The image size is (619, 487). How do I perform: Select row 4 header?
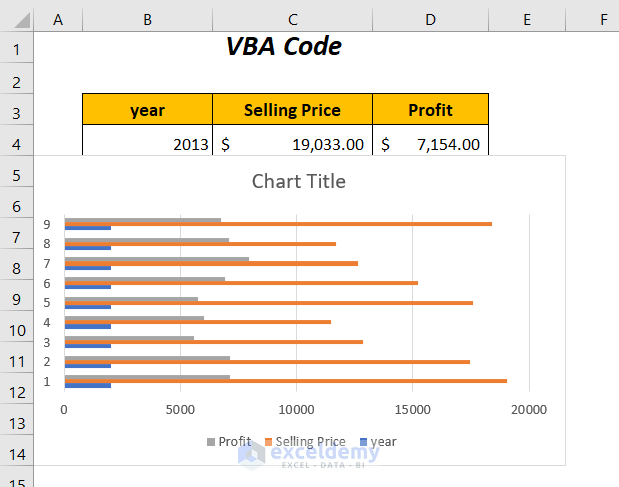(17, 144)
